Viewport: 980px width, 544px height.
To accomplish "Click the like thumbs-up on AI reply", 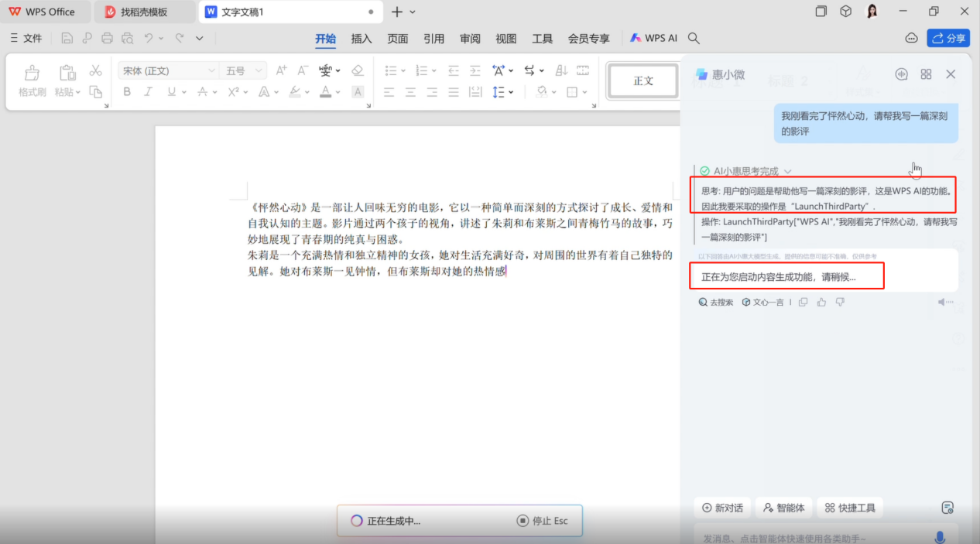I will 821,302.
